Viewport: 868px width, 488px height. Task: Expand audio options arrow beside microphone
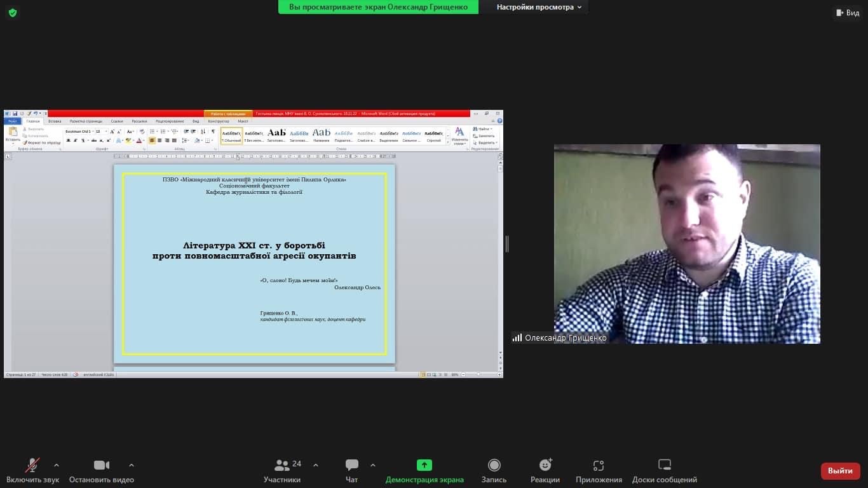[x=57, y=464]
